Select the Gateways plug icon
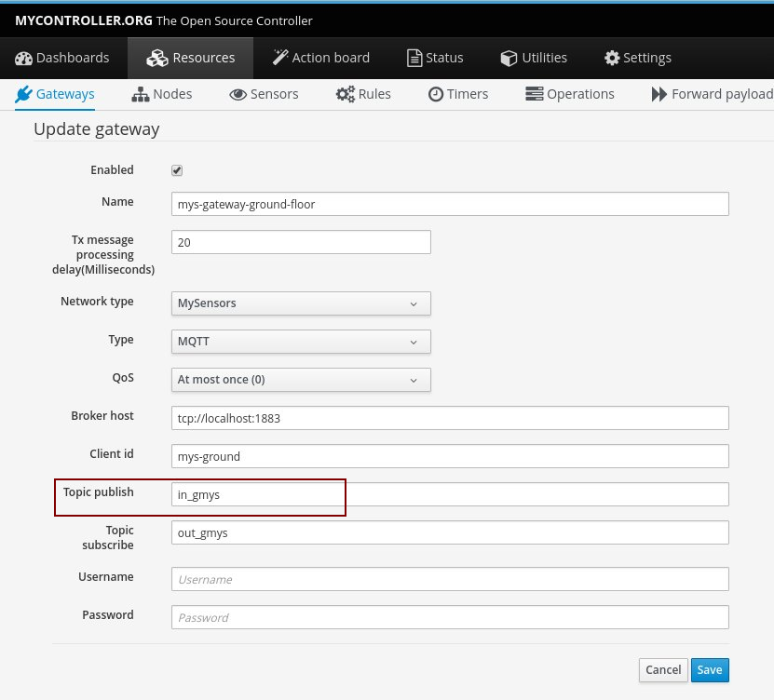Image resolution: width=774 pixels, height=700 pixels. coord(24,94)
